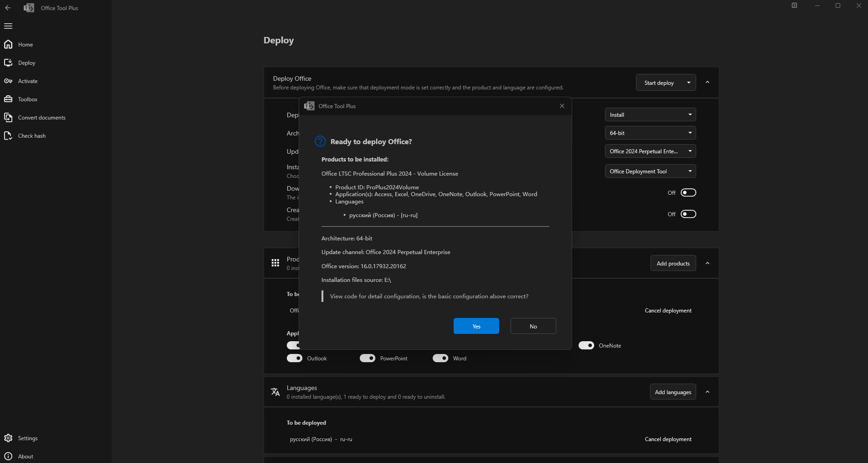Open the Activate menu item
The width and height of the screenshot is (868, 463).
pos(56,81)
